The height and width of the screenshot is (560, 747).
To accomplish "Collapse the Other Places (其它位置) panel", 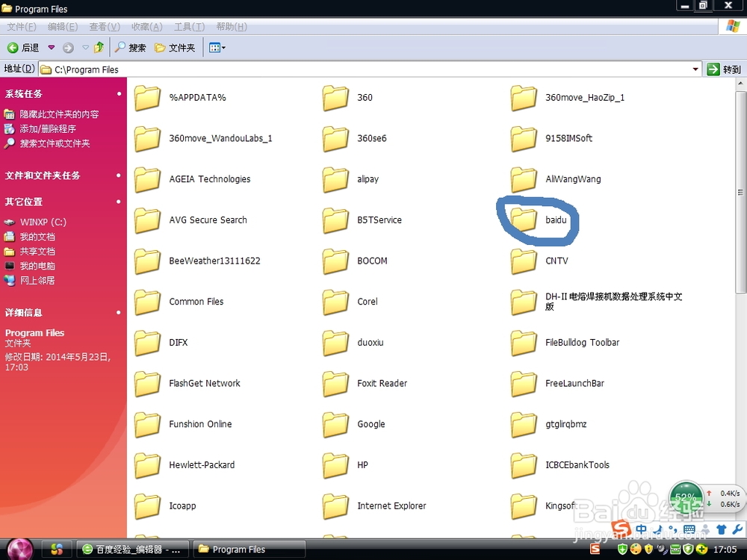I will point(119,202).
